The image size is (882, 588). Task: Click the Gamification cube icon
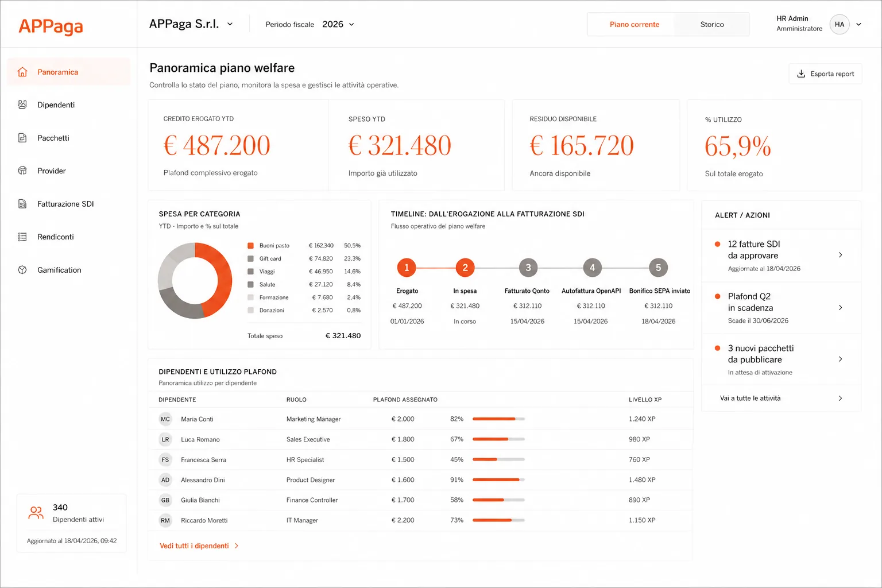(x=22, y=270)
